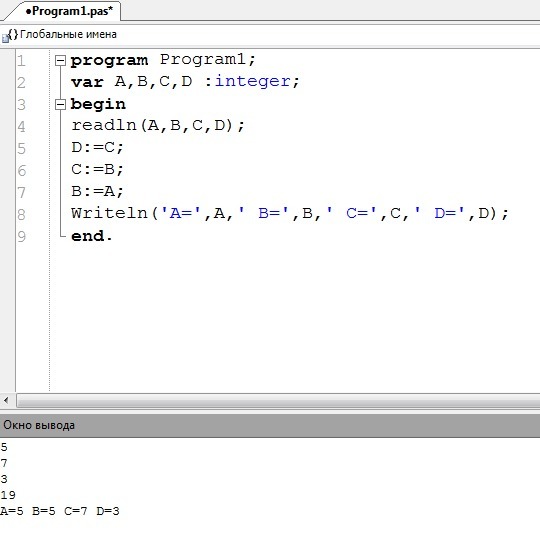Place cursor on the D:=C; line

97,147
